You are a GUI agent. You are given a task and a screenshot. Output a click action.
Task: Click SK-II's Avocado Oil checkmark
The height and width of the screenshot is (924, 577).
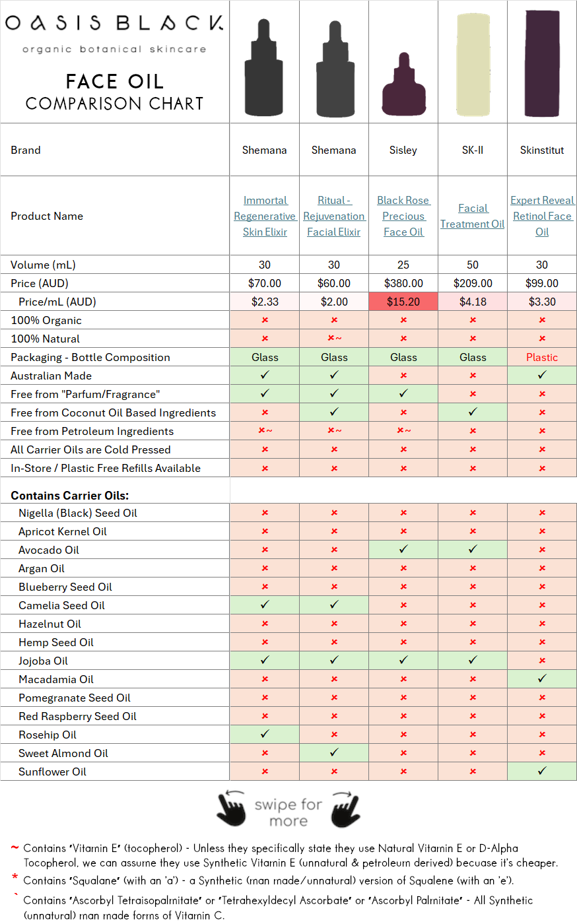(x=473, y=549)
